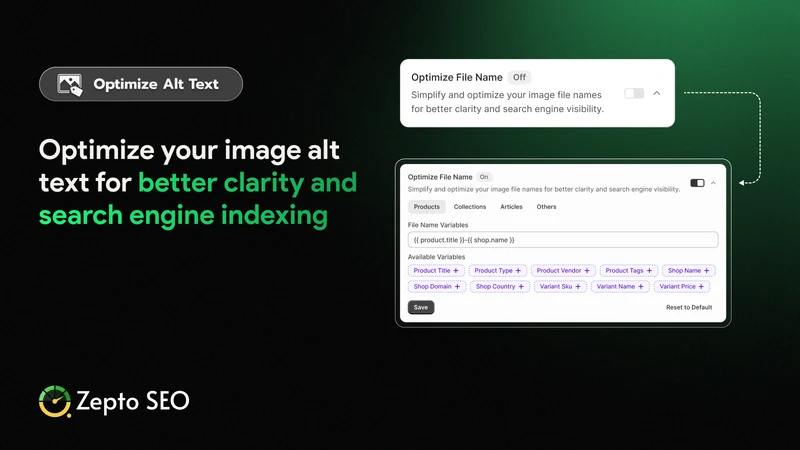This screenshot has height=450, width=800.
Task: Collapse the Optimize File Name On panel chevron
Action: 713,183
